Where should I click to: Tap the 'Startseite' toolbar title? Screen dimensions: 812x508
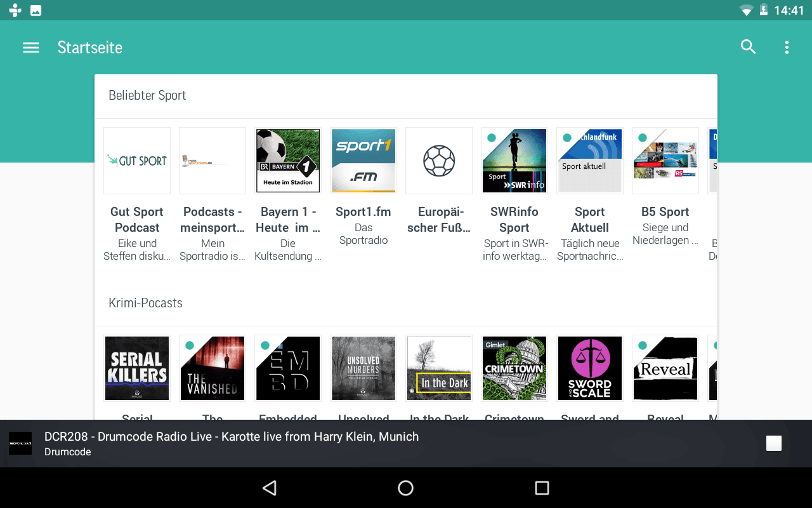pyautogui.click(x=90, y=48)
